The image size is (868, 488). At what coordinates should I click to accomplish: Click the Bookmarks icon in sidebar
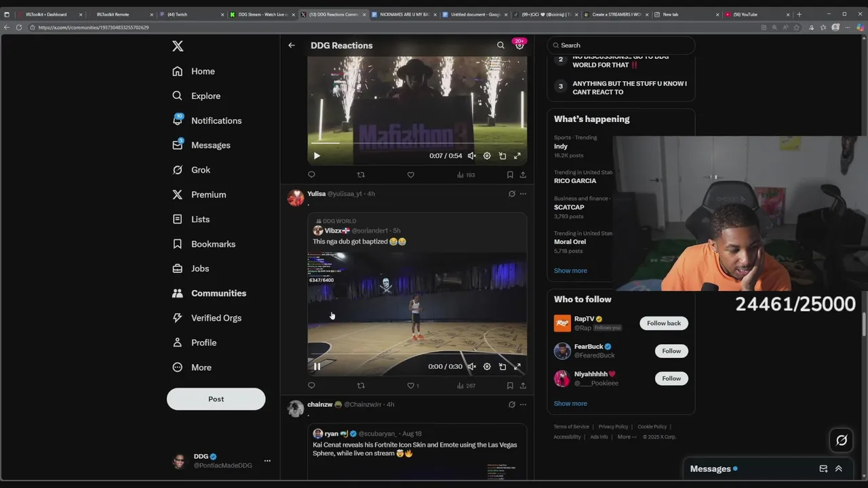(178, 244)
